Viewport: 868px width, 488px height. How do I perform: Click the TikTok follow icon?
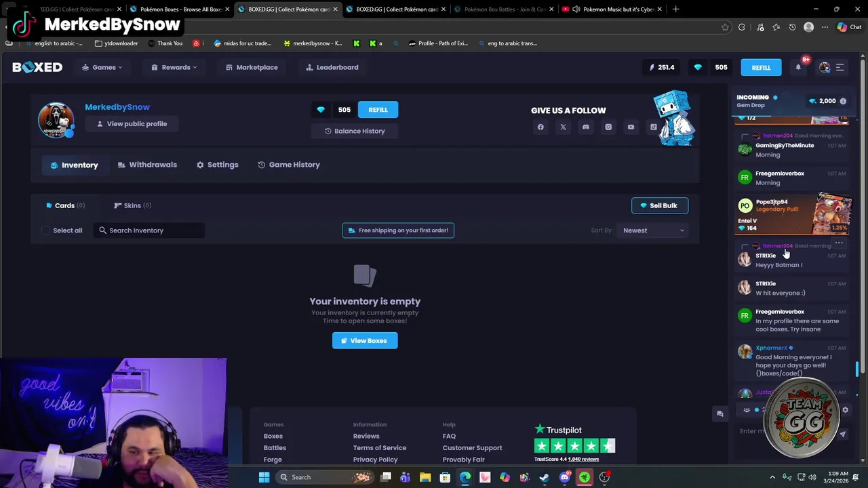(654, 127)
